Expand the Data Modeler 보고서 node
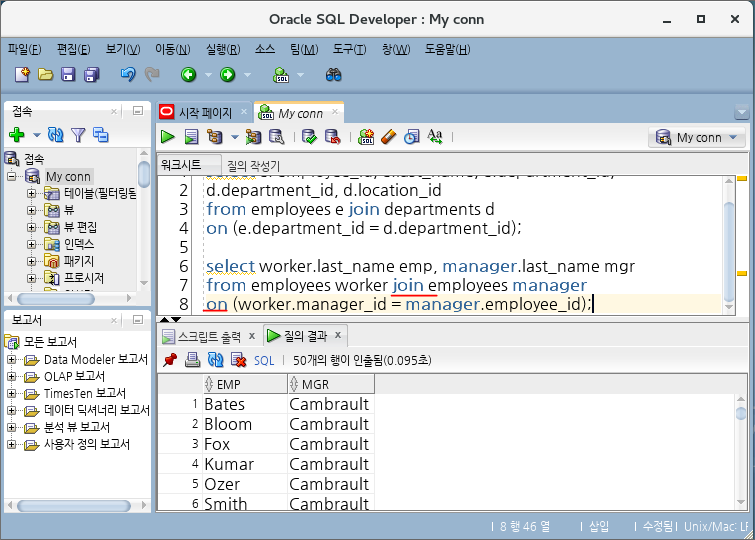755x540 pixels. (x=12, y=360)
